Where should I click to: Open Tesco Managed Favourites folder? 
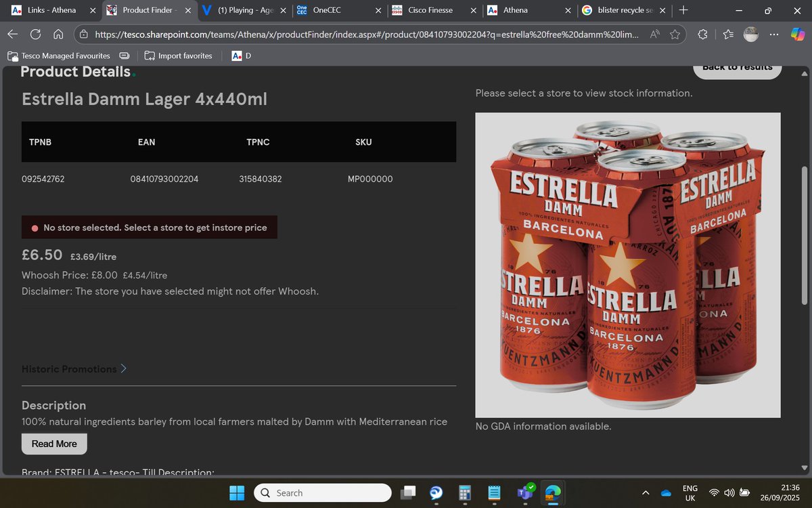[x=59, y=56]
